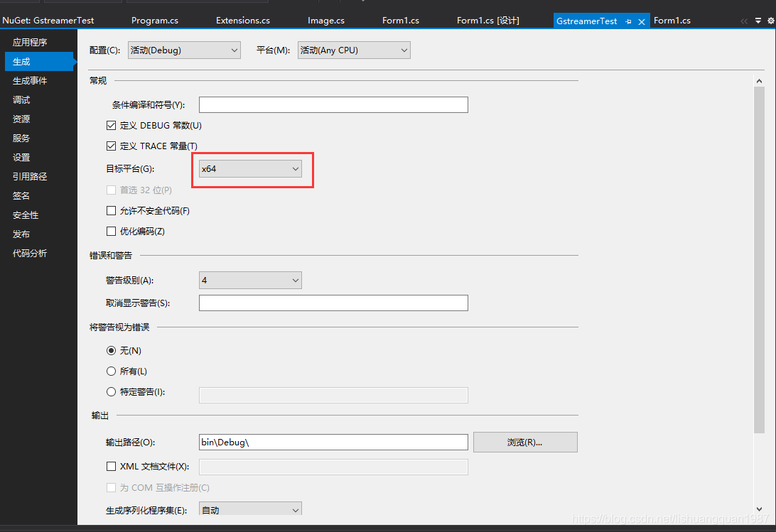Expand the 配置 Debug dropdown
This screenshot has width=776, height=532.
point(185,50)
